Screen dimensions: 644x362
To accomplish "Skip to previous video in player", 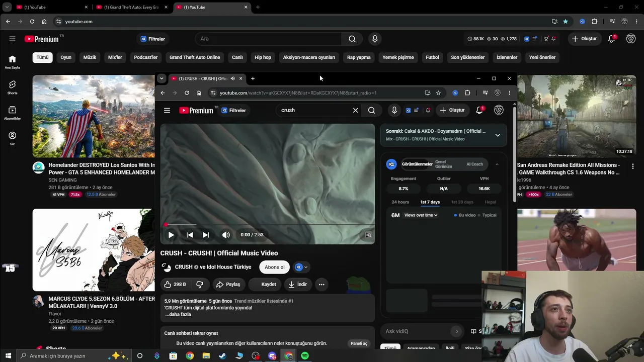I will (x=190, y=235).
